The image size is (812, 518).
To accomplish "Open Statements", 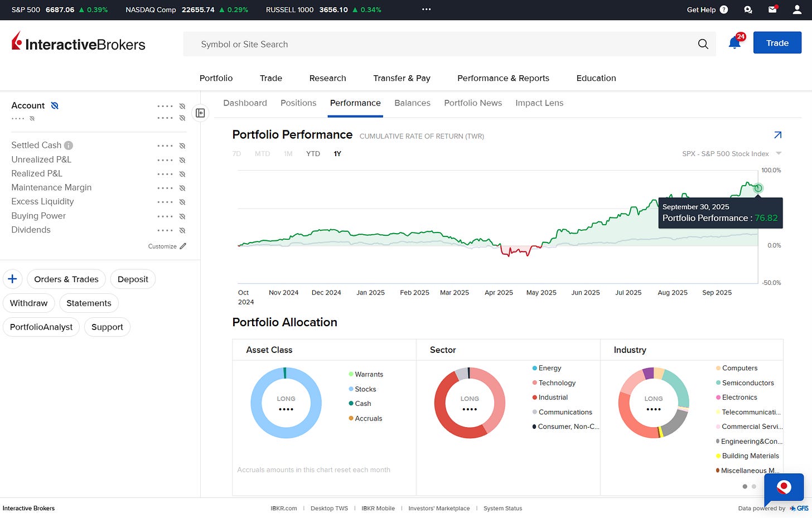I will tap(89, 303).
